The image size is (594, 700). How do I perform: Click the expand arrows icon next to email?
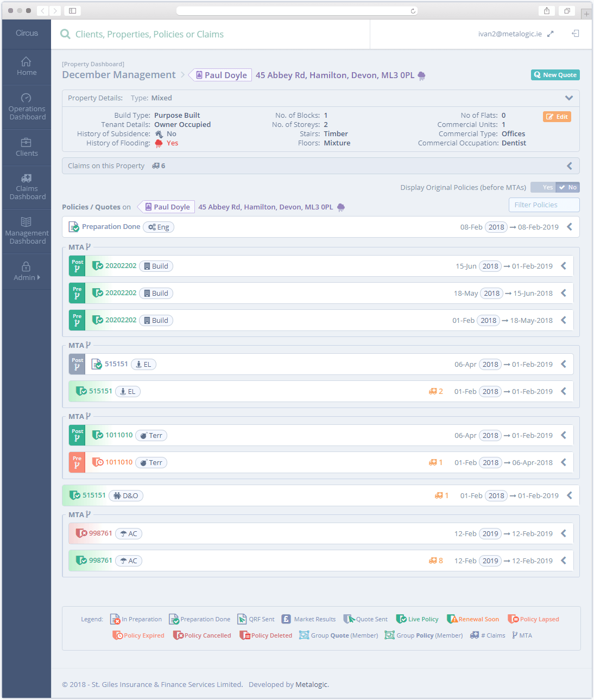[550, 34]
